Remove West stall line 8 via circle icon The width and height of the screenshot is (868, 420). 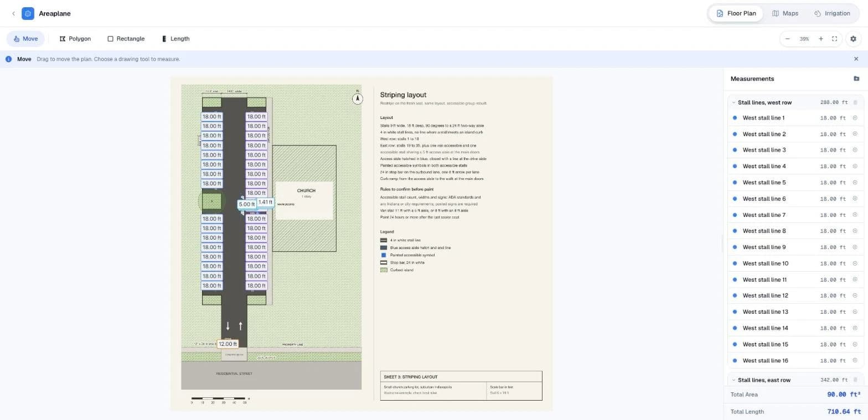[855, 231]
